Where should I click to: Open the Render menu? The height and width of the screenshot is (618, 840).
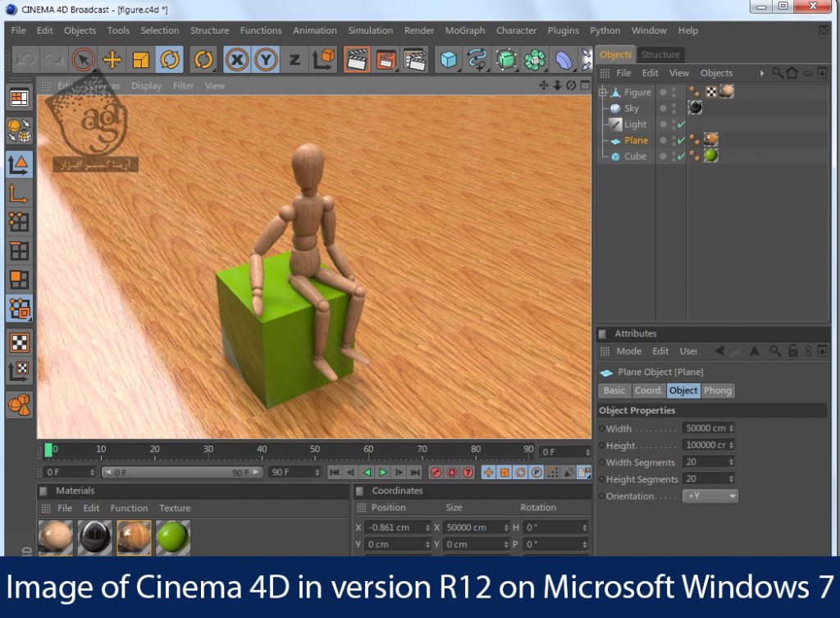click(x=419, y=30)
